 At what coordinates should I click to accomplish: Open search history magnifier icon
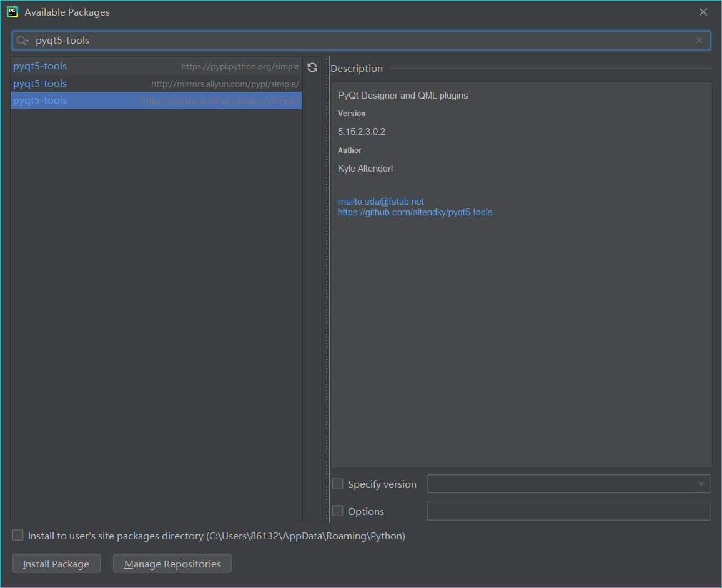pos(22,41)
